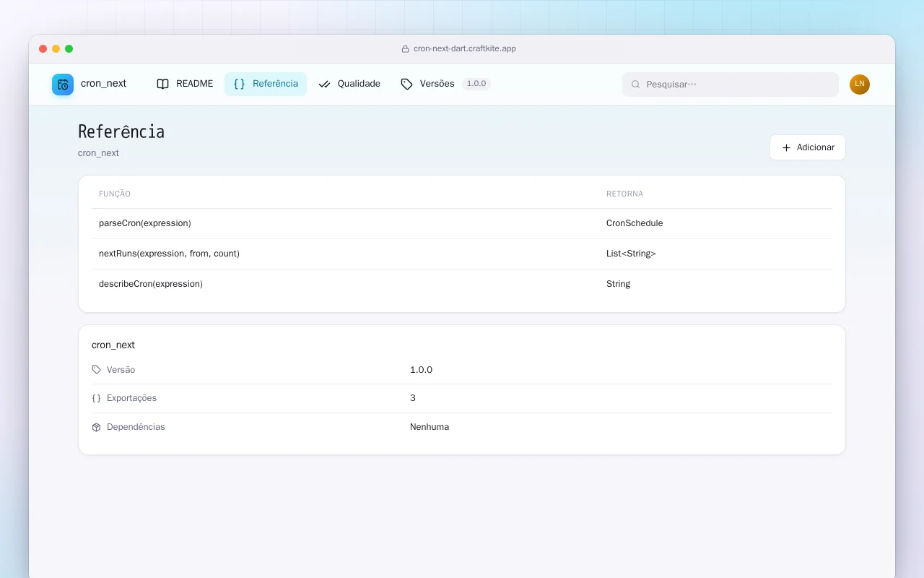Click the FUNÇÃO column header

click(x=115, y=194)
